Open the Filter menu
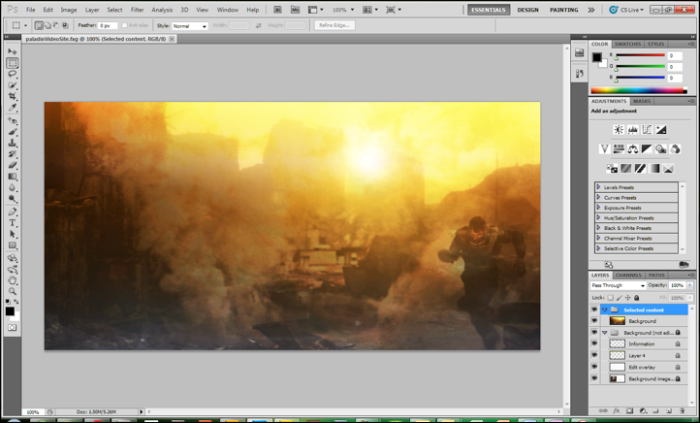 tap(138, 9)
